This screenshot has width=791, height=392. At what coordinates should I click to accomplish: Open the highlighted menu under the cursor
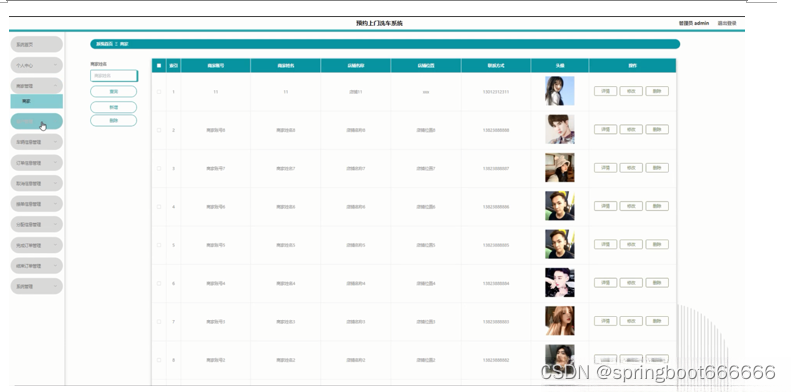[36, 122]
